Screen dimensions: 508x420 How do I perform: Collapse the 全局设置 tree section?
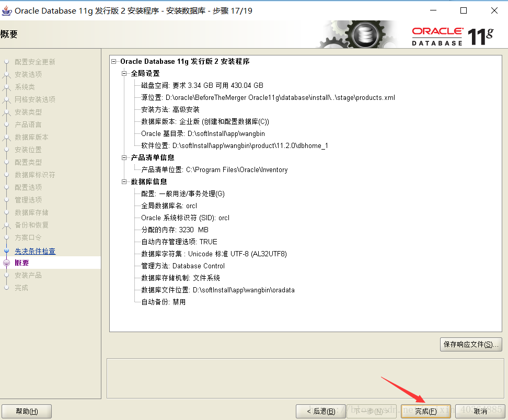(124, 73)
